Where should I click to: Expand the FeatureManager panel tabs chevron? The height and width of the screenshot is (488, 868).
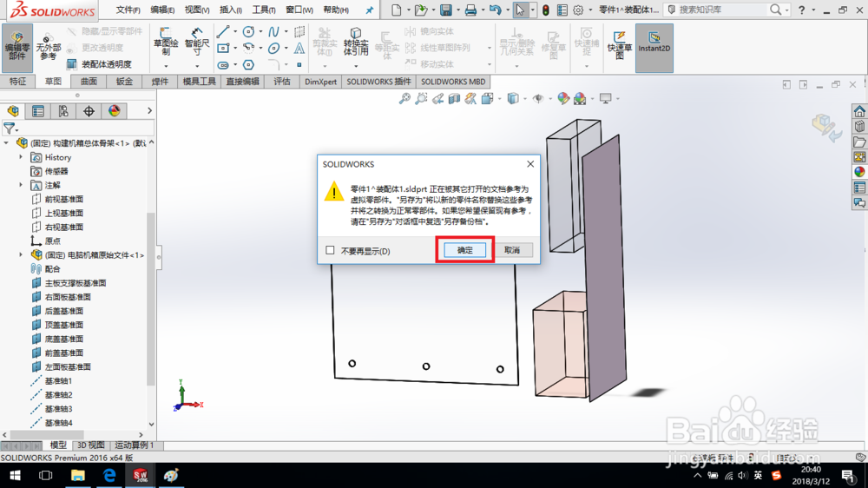pos(149,111)
